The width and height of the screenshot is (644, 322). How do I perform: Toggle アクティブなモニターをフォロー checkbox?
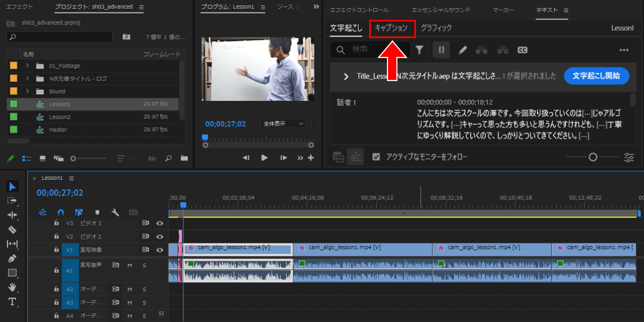376,157
